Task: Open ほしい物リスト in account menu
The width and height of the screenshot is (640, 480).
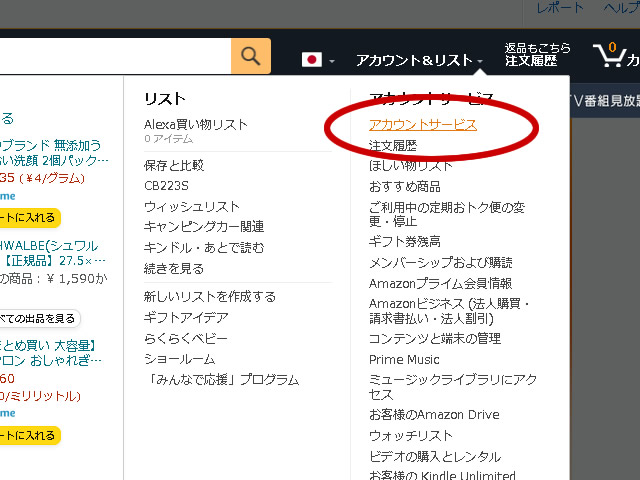Action: tap(411, 166)
